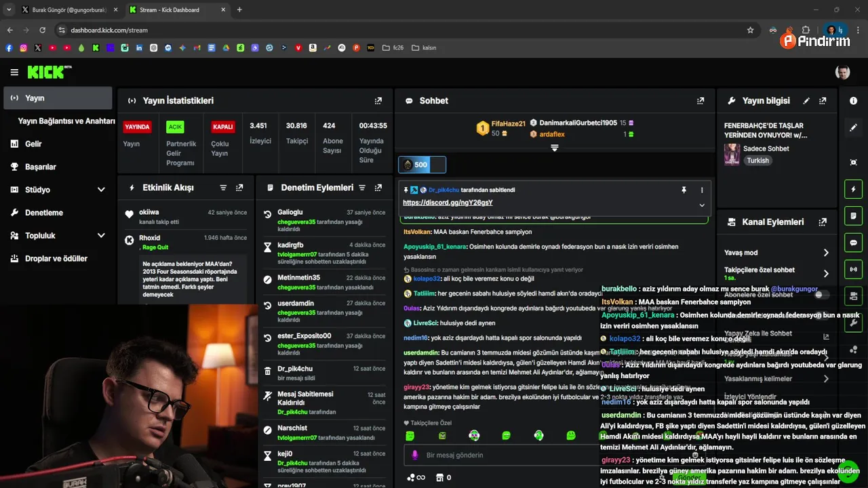Open a new browser tab

(239, 10)
